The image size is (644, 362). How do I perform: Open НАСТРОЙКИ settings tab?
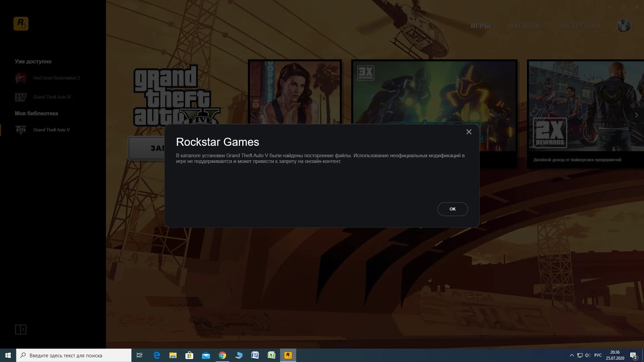coord(579,26)
